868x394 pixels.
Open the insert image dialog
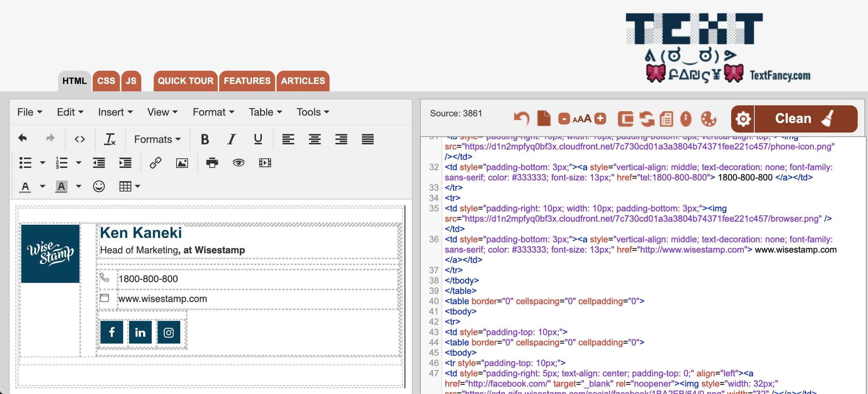[182, 162]
